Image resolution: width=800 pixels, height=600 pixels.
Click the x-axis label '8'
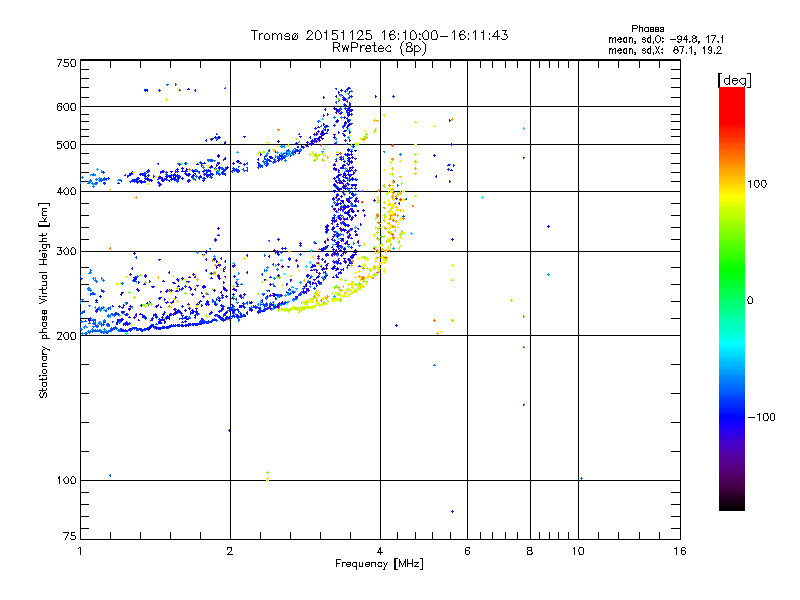[530, 551]
